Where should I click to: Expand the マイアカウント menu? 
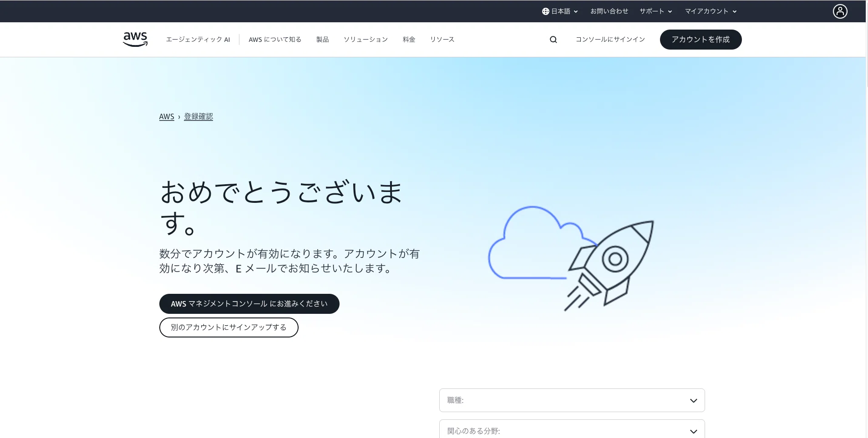click(711, 11)
